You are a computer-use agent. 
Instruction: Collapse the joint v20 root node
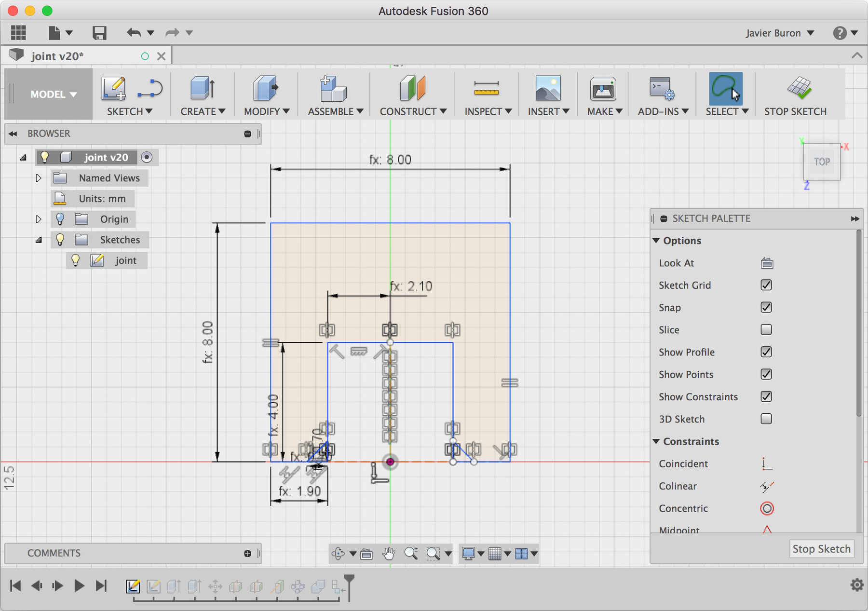(x=23, y=157)
